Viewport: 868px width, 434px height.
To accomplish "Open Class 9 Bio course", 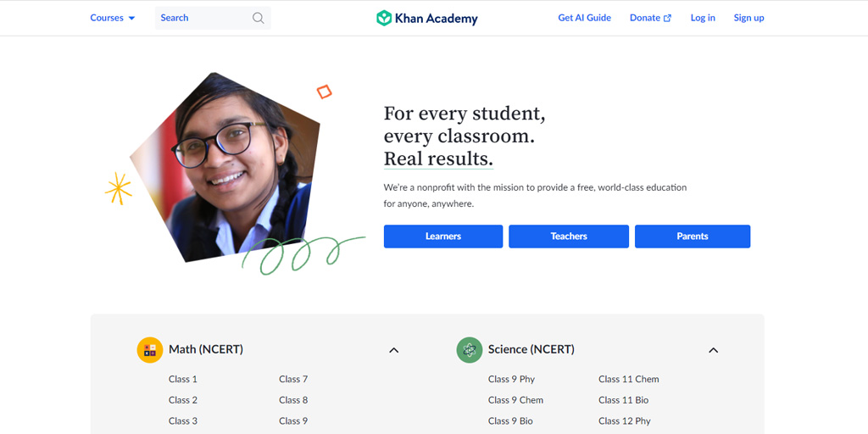I will (510, 420).
